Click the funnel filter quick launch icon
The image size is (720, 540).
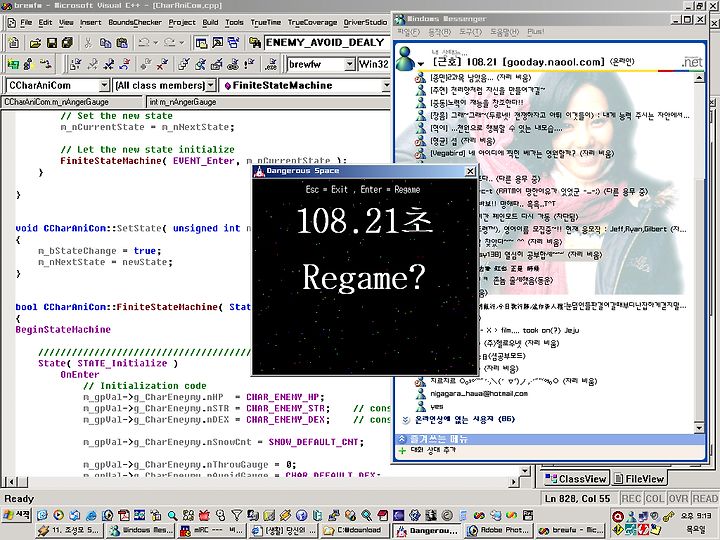click(x=236, y=516)
